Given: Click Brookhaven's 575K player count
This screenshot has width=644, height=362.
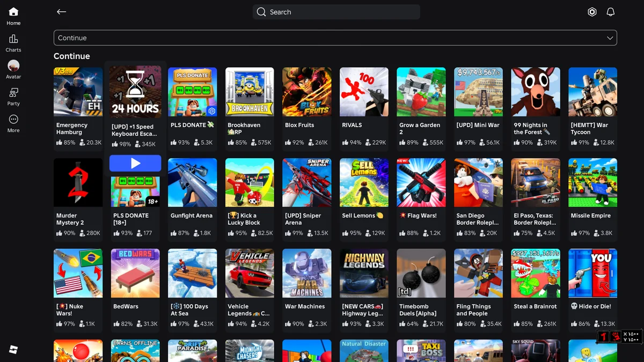Looking at the screenshot, I should [x=260, y=143].
